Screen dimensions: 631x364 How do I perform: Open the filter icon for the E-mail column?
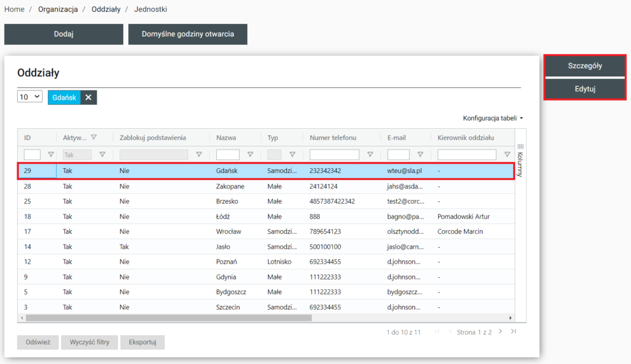click(420, 155)
